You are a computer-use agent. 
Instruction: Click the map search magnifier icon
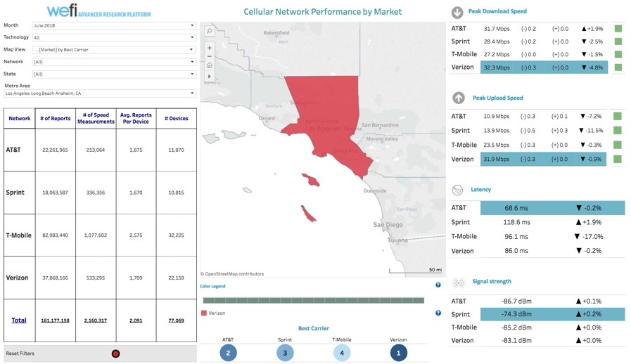tap(209, 31)
